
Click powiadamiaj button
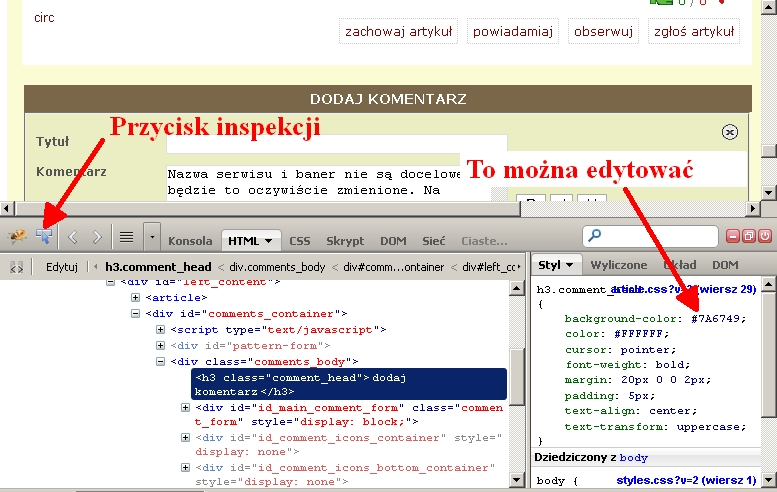(513, 32)
